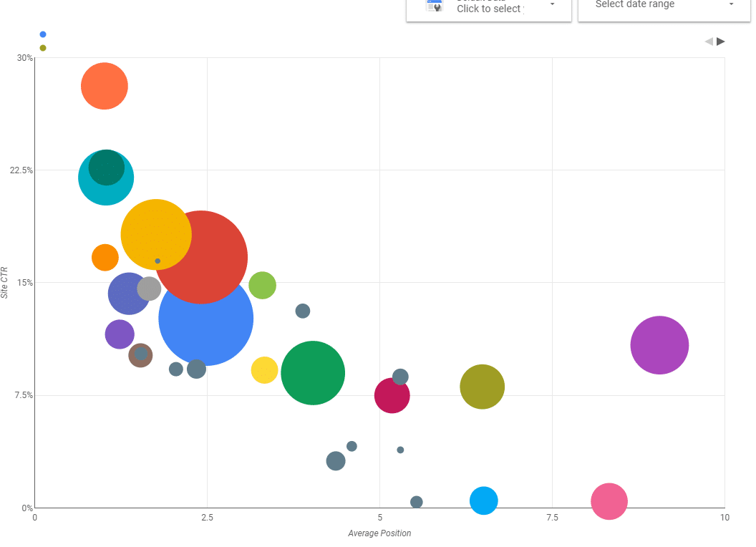Screen dimensions: 756x547
Task: Click the teal bubble near 22% CTR
Action: (105, 178)
